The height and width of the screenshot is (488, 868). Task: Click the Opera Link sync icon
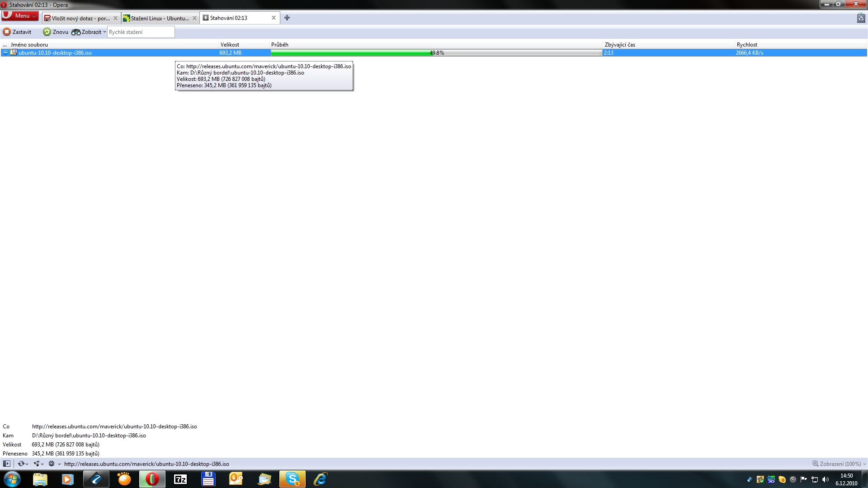tap(21, 464)
